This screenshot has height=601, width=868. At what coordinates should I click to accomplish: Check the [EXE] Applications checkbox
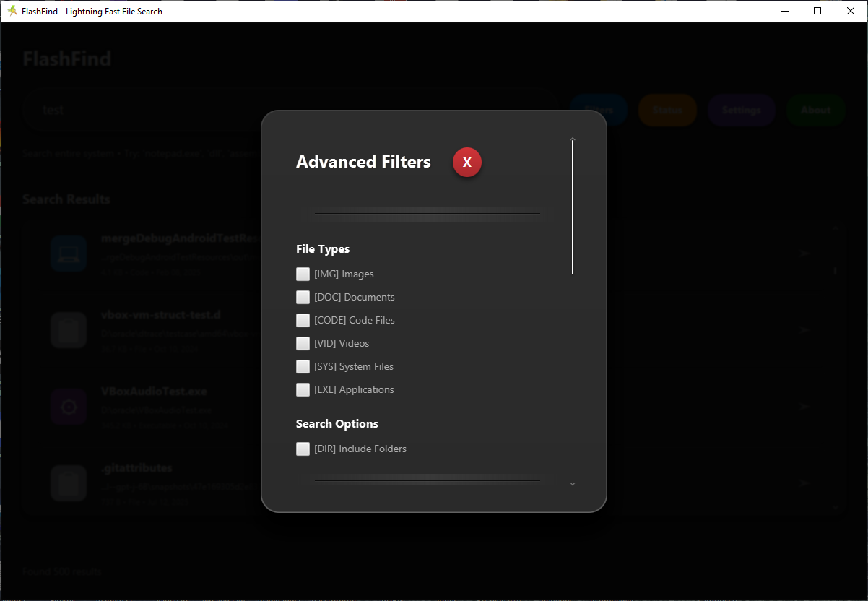(x=303, y=390)
